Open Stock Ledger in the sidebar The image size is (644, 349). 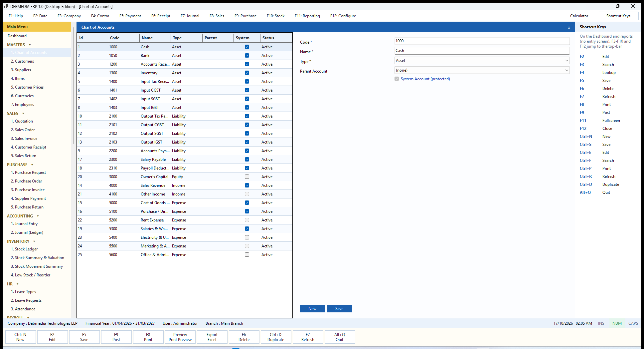click(24, 249)
